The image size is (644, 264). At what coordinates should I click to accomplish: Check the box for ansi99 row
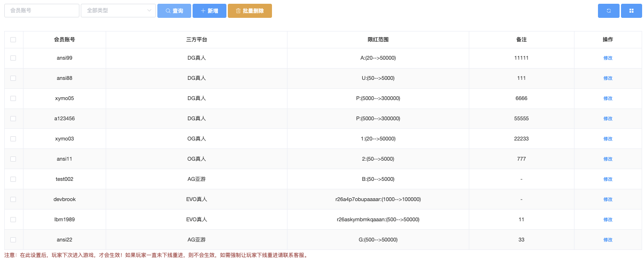[13, 58]
